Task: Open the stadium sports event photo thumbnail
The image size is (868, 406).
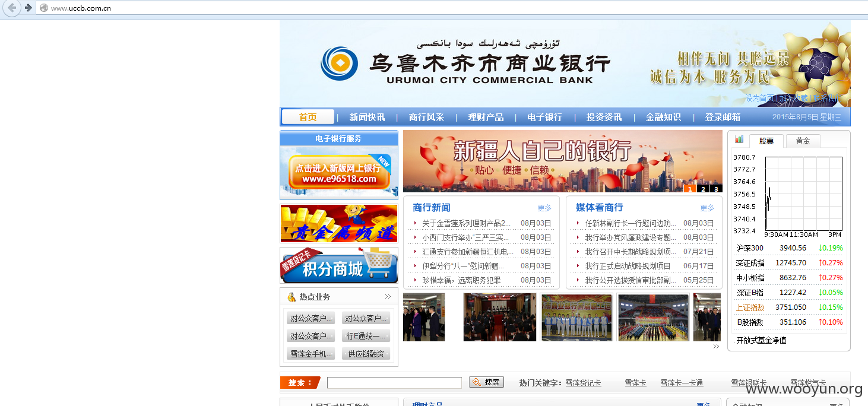Action: point(653,317)
